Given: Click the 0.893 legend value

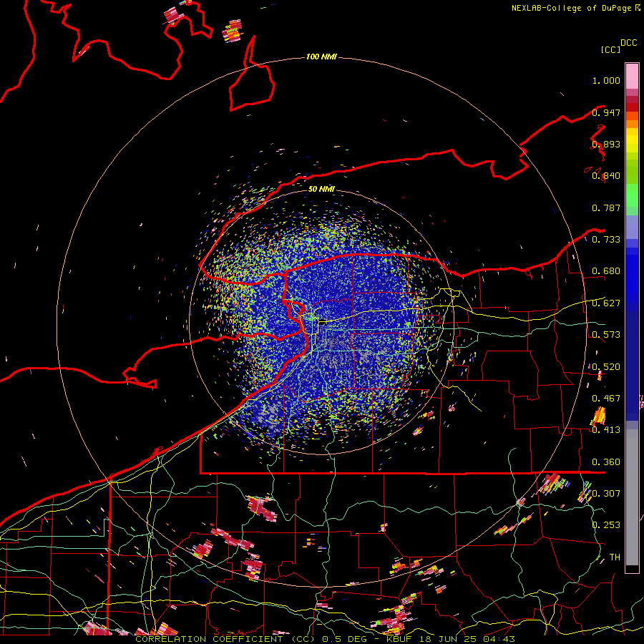Looking at the screenshot, I should [x=606, y=144].
